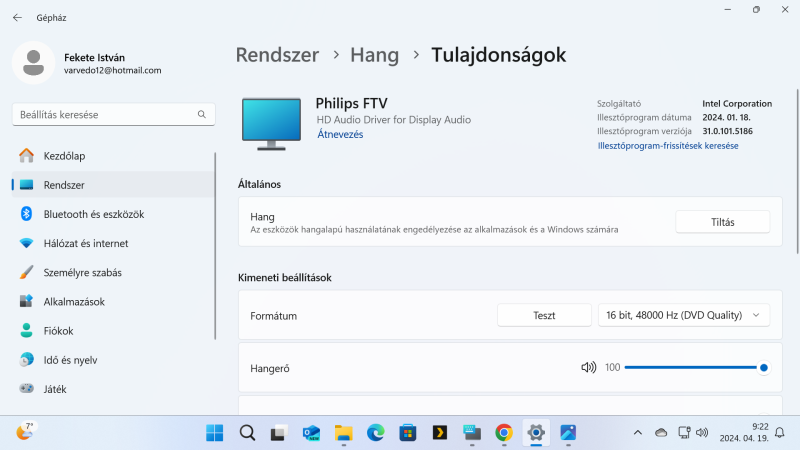This screenshot has width=800, height=450.
Task: Click the main content scrollbar
Action: click(797, 171)
